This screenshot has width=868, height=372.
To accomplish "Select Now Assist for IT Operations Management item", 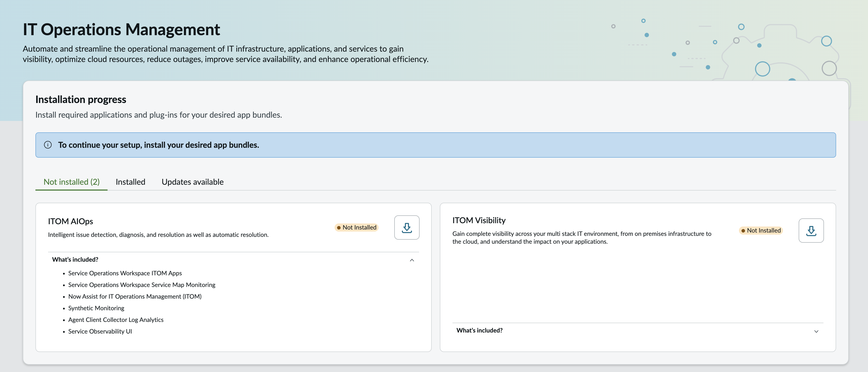I will tap(135, 297).
